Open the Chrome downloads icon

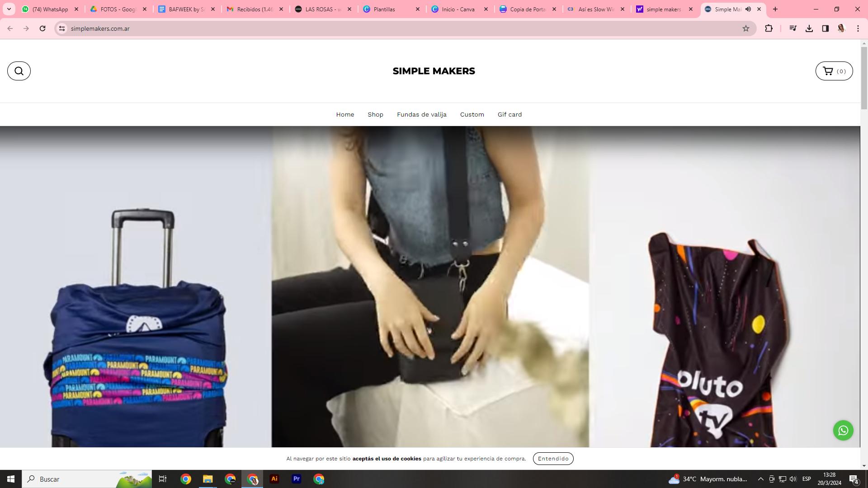tap(809, 28)
